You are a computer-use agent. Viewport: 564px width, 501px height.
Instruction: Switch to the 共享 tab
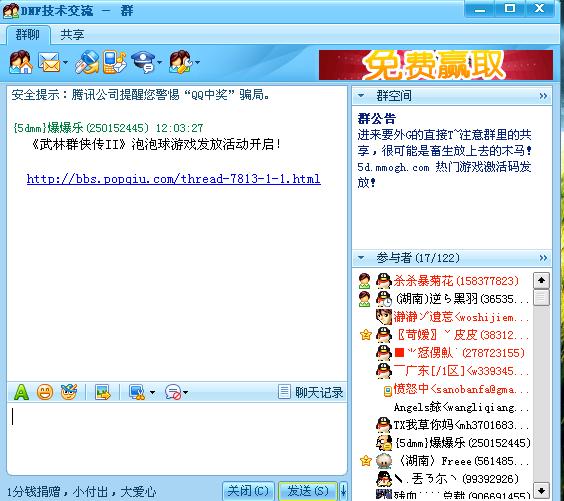pos(72,35)
